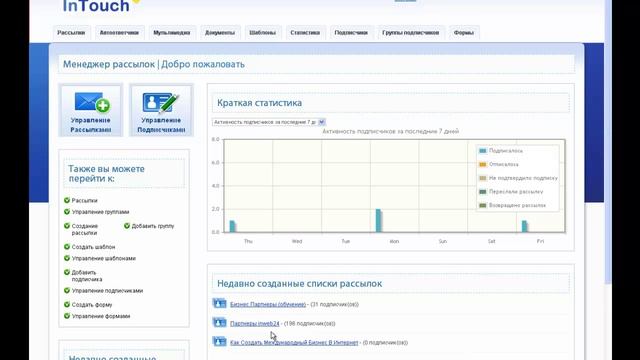Switch to the Рассылки tab
This screenshot has height=360, width=640.
click(x=71, y=33)
